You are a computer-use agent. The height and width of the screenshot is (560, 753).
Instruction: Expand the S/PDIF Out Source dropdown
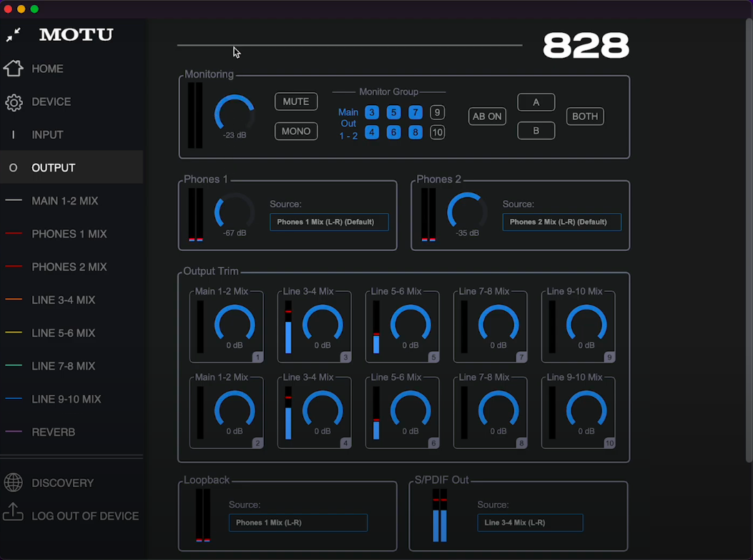(x=530, y=523)
